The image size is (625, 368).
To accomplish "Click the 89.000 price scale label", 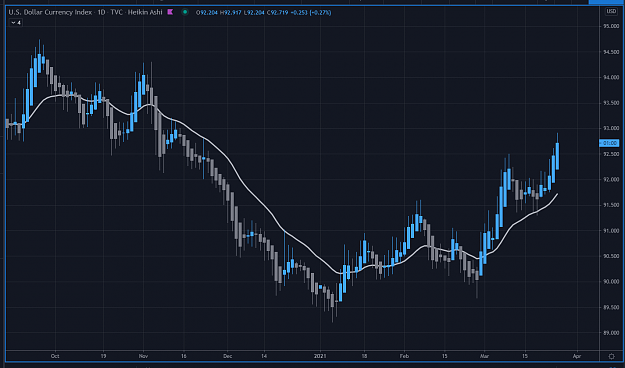I will coord(611,333).
